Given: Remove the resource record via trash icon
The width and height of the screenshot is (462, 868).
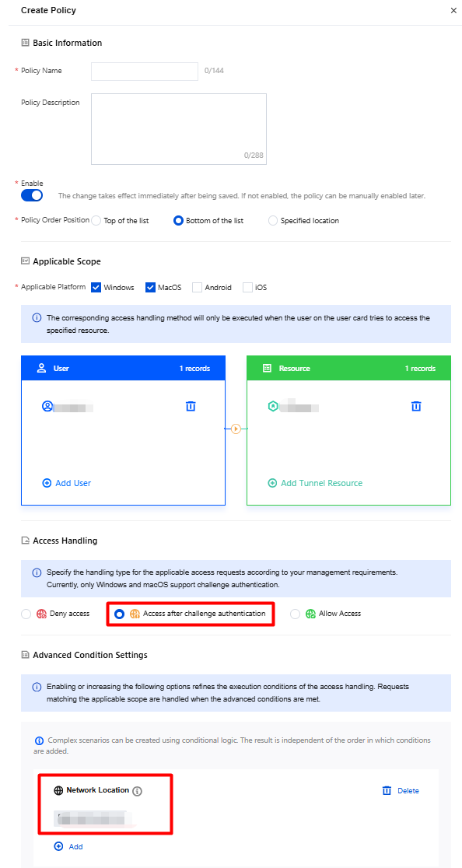Looking at the screenshot, I should (416, 406).
